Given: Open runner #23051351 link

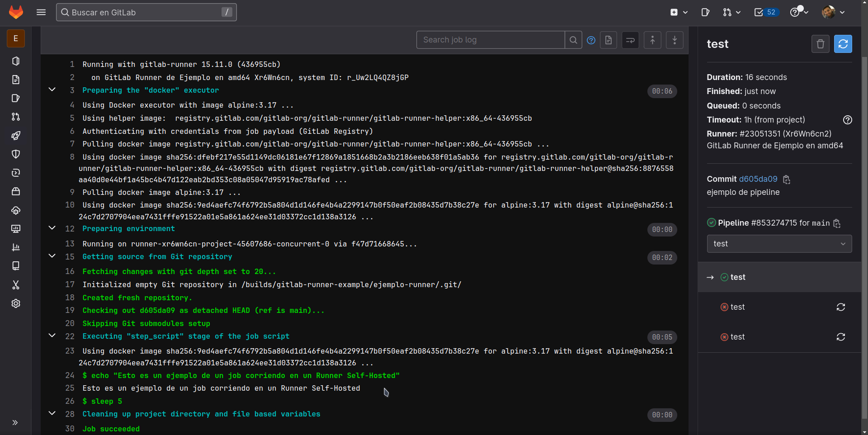Looking at the screenshot, I should pyautogui.click(x=785, y=134).
